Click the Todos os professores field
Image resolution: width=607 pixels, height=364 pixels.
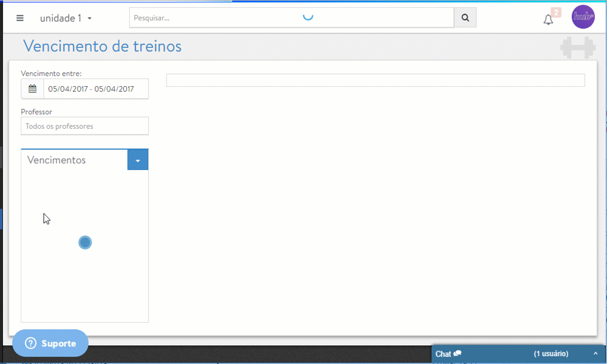tap(84, 126)
